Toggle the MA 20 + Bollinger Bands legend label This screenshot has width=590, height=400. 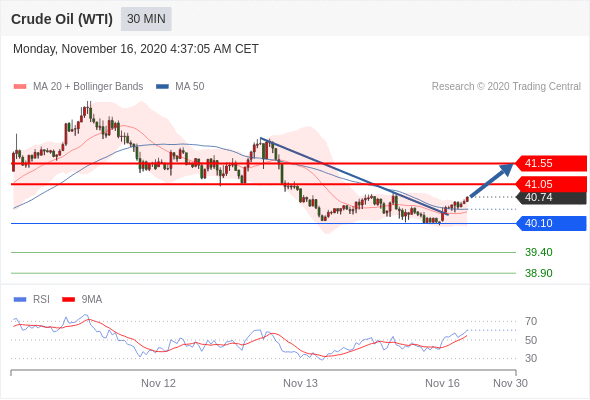[88, 87]
